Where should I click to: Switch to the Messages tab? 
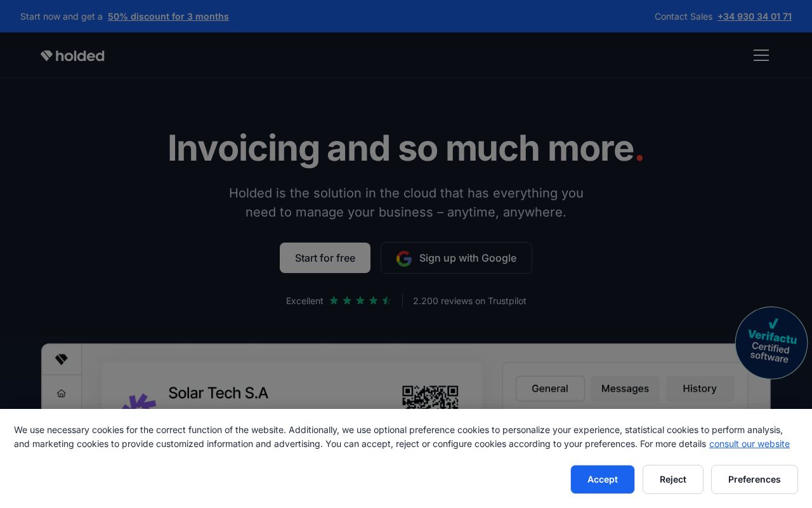pos(625,389)
